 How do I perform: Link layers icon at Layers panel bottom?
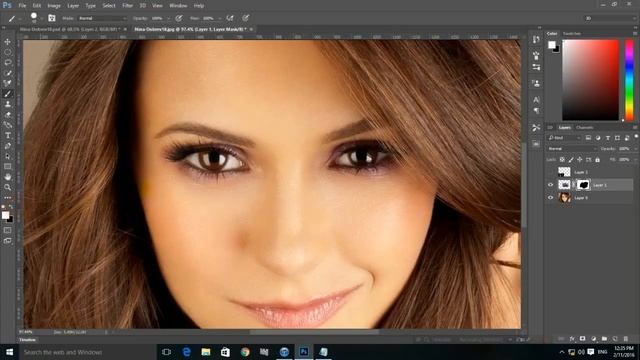tap(561, 339)
